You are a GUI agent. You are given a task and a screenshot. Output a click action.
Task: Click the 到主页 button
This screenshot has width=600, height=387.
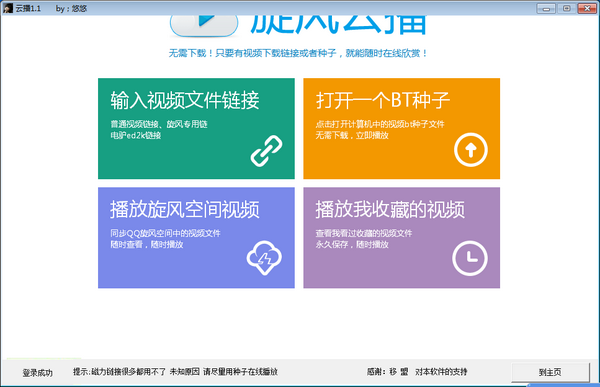(550, 372)
